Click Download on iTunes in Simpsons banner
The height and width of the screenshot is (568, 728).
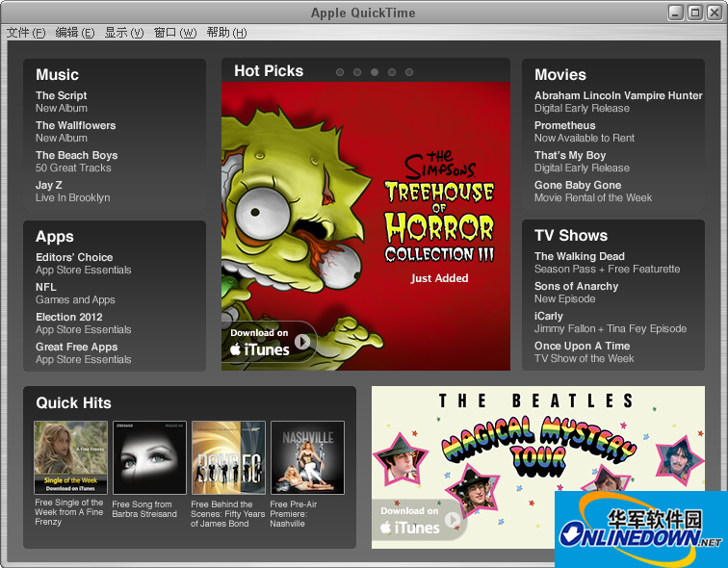pyautogui.click(x=269, y=342)
